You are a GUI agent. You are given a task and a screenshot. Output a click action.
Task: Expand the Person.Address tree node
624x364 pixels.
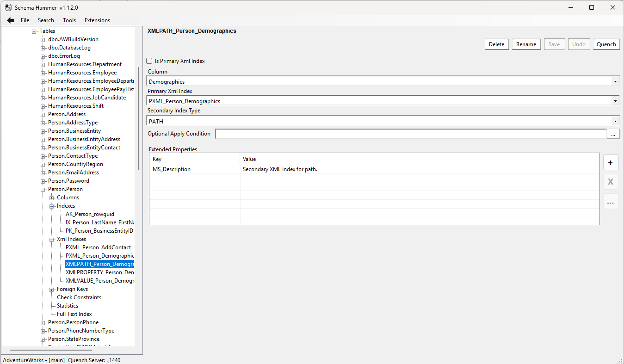42,114
